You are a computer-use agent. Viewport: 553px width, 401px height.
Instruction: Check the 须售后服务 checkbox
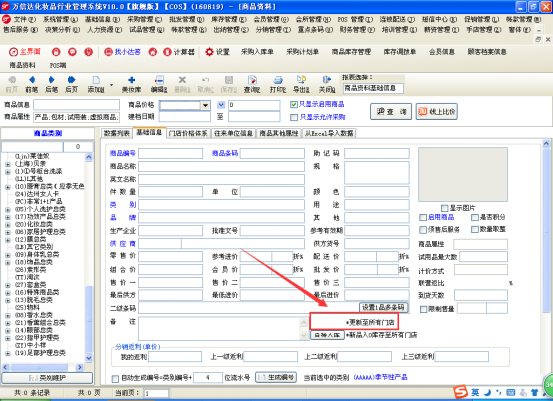pos(423,230)
